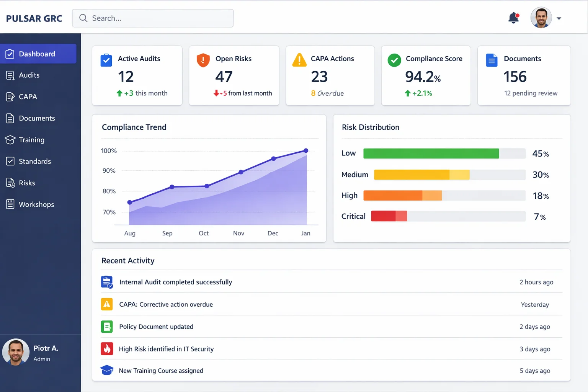Click the Open Risks warning shield icon
Screen dimensions: 588x392
tap(203, 60)
